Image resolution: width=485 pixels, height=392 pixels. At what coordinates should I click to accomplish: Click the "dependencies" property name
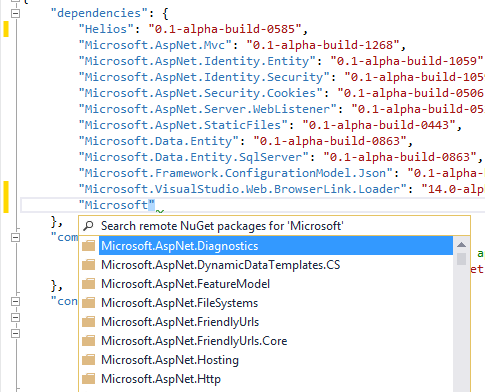pos(99,13)
